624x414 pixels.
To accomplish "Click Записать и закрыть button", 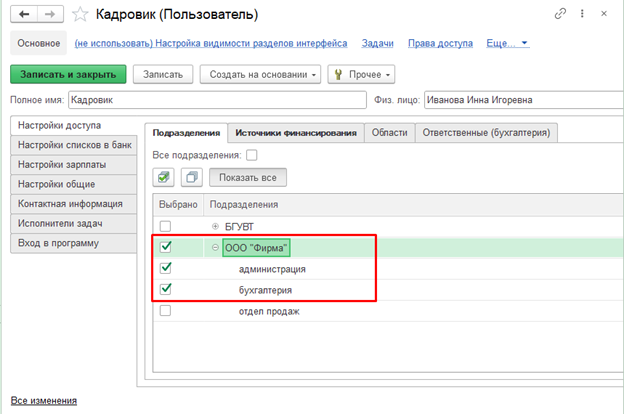I will 68,74.
